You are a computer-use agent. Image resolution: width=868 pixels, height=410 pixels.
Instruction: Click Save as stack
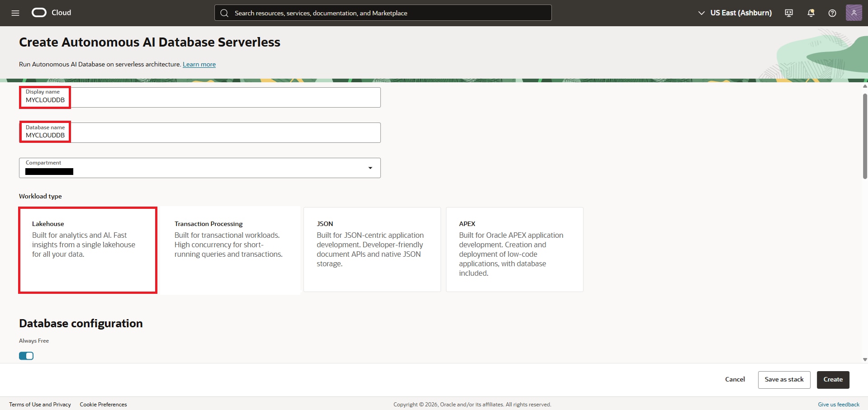784,380
